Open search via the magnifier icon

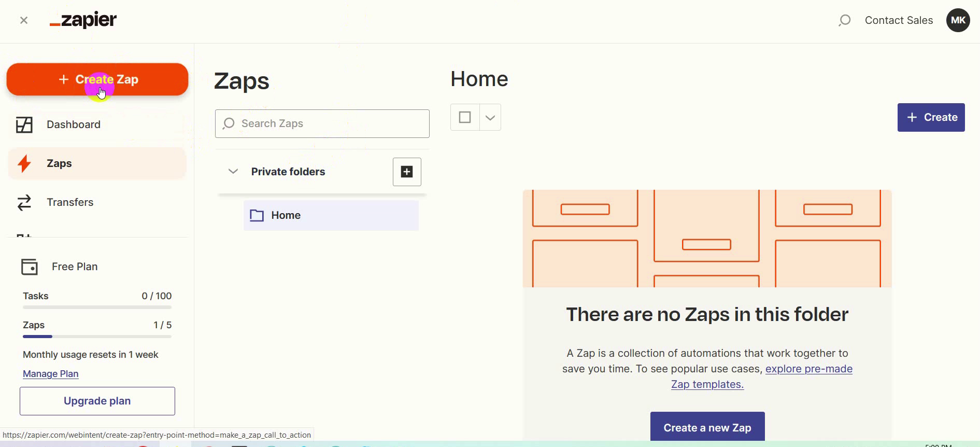tap(844, 20)
